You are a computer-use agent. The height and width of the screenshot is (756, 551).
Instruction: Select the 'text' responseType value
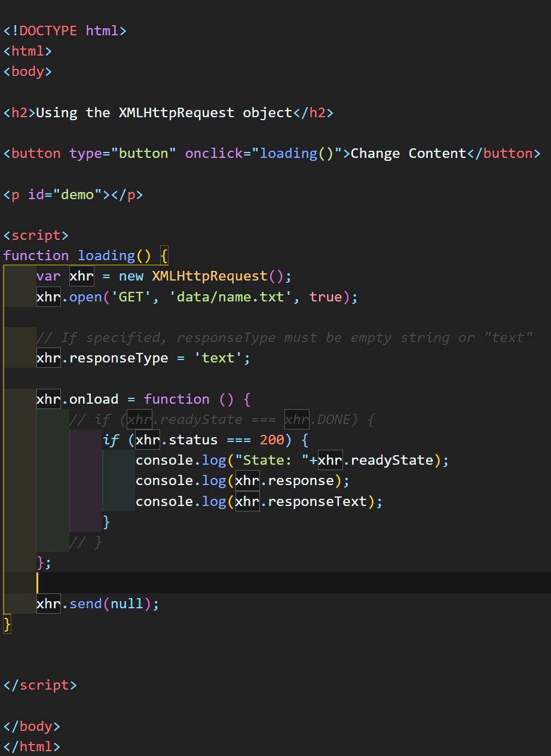[x=217, y=358]
